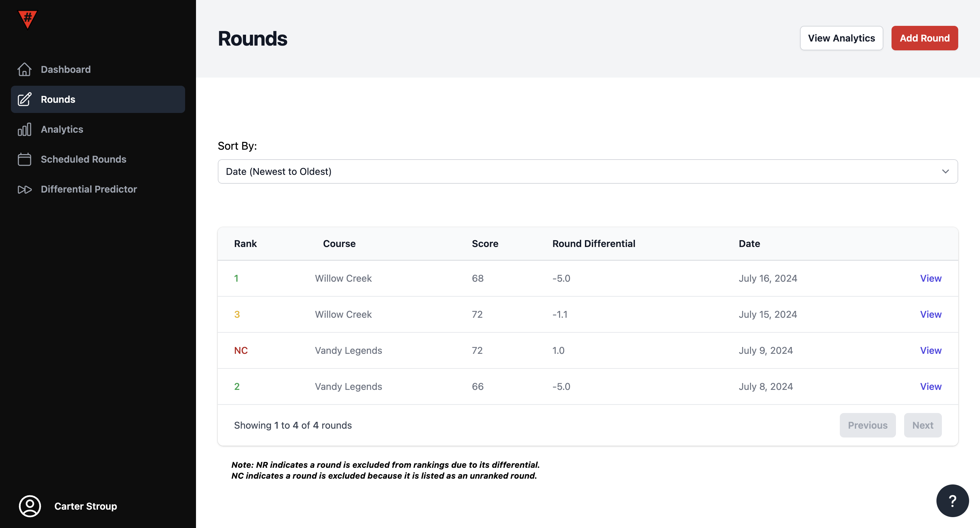The height and width of the screenshot is (528, 980).
Task: Click the Previous pagination button
Action: pyautogui.click(x=867, y=425)
